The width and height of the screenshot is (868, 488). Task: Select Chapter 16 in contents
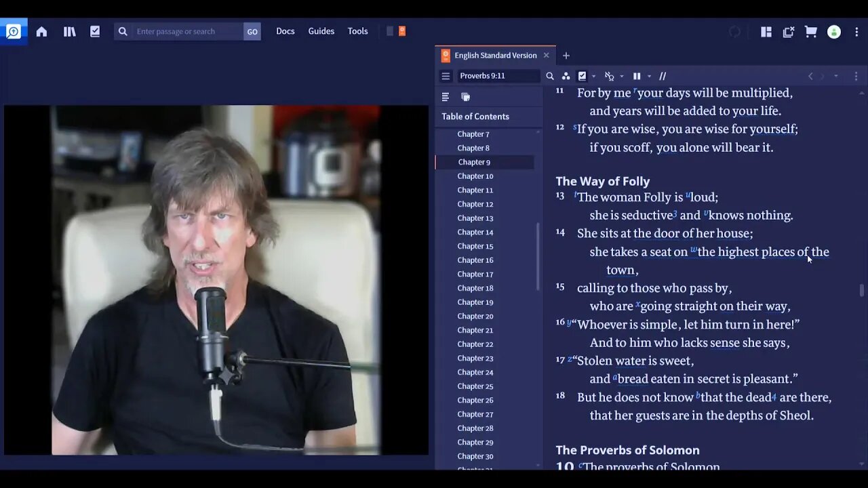[475, 260]
